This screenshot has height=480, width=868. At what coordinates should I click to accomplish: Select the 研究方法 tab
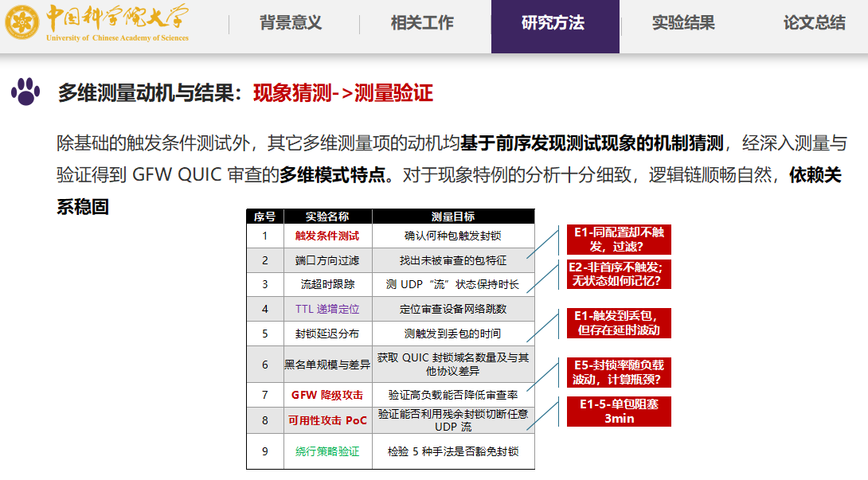[x=555, y=26]
